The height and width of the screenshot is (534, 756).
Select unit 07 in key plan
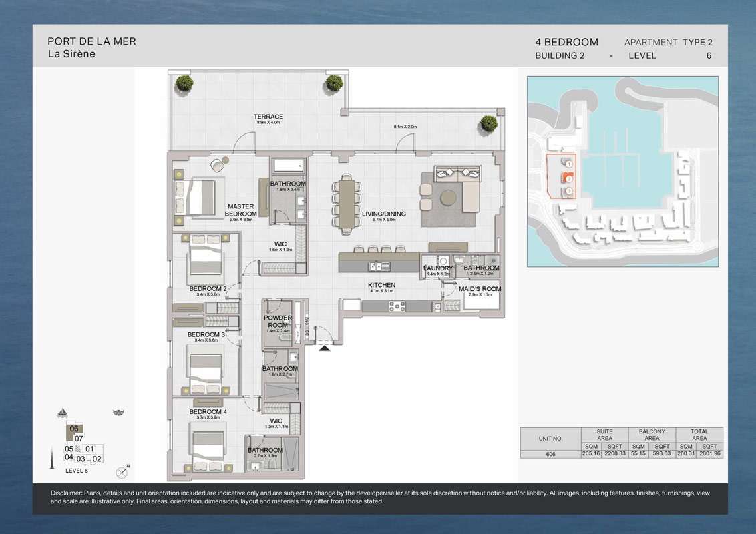tap(79, 439)
